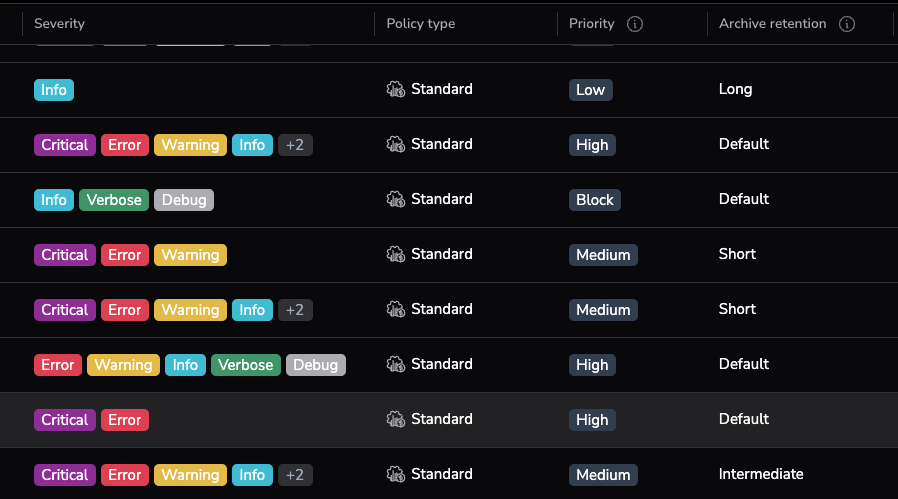Viewport: 898px width, 499px height.
Task: Click the Low priority badge
Action: [590, 90]
